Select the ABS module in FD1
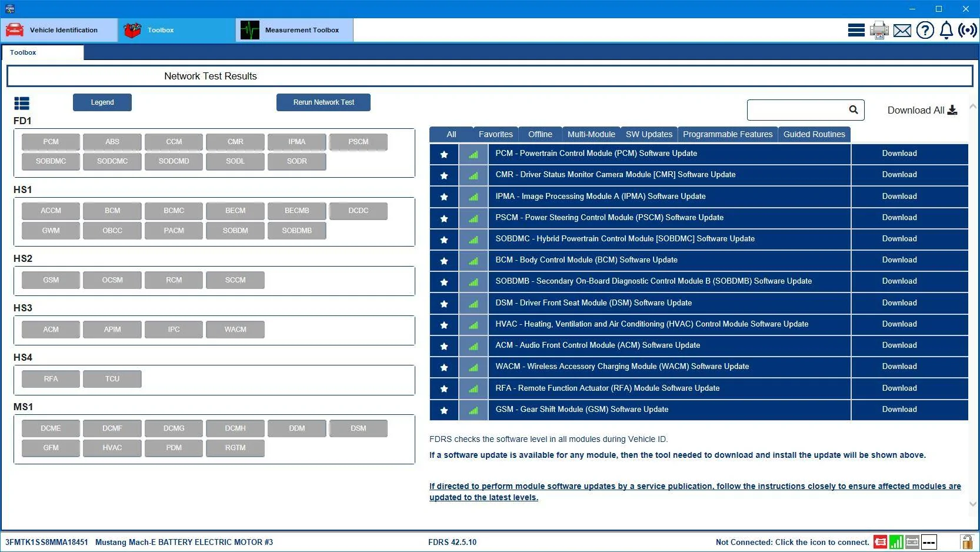This screenshot has width=980, height=552. click(112, 142)
